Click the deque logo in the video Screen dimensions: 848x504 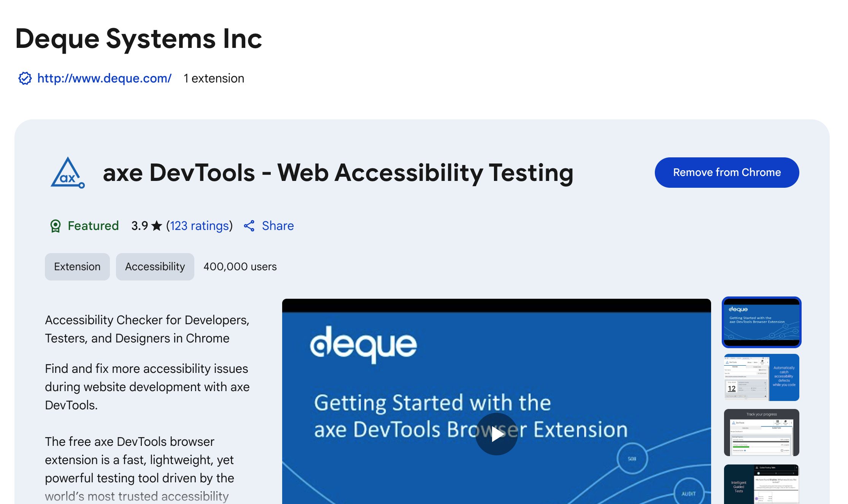coord(362,344)
